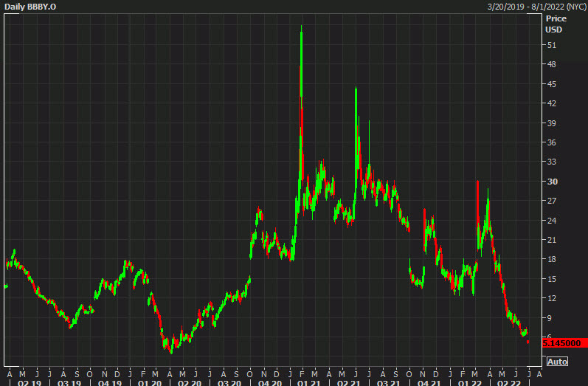Click the 51 price axis label

click(552, 45)
